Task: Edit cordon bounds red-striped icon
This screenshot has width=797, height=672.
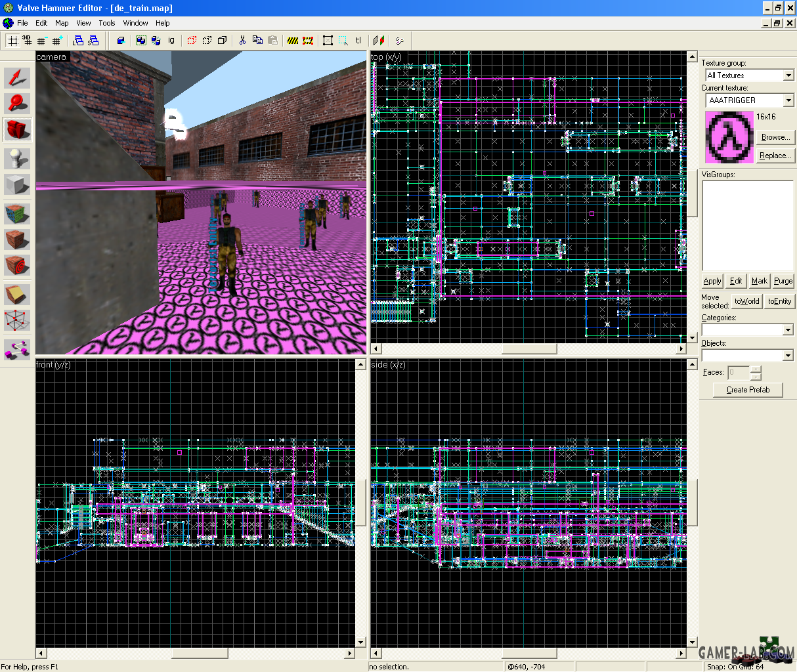Action: [308, 41]
